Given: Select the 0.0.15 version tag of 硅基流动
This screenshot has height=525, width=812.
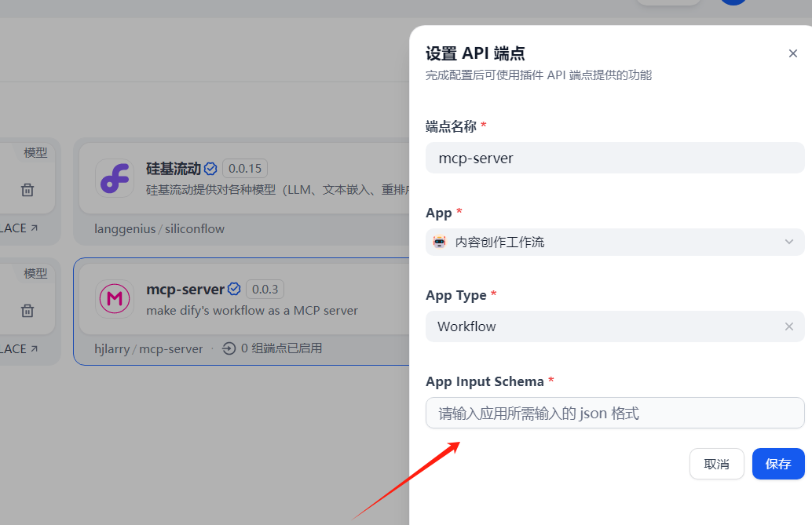Looking at the screenshot, I should 245,168.
